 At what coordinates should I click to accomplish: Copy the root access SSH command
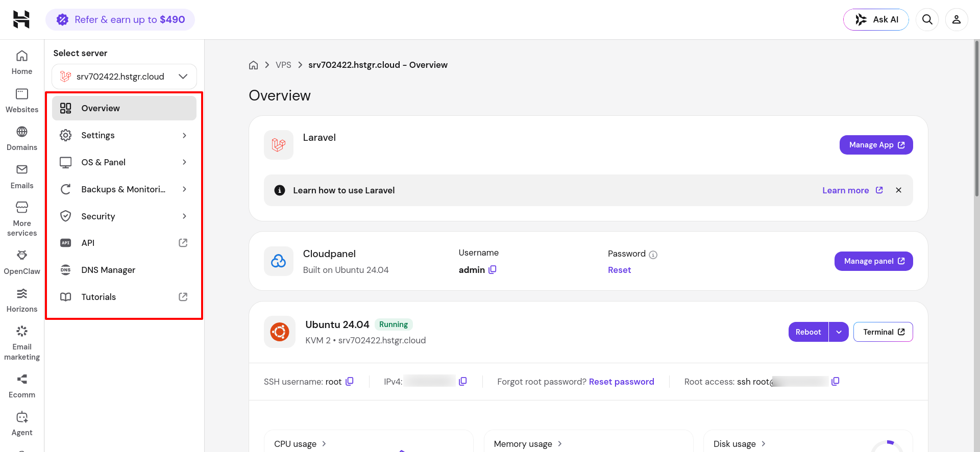click(x=836, y=382)
